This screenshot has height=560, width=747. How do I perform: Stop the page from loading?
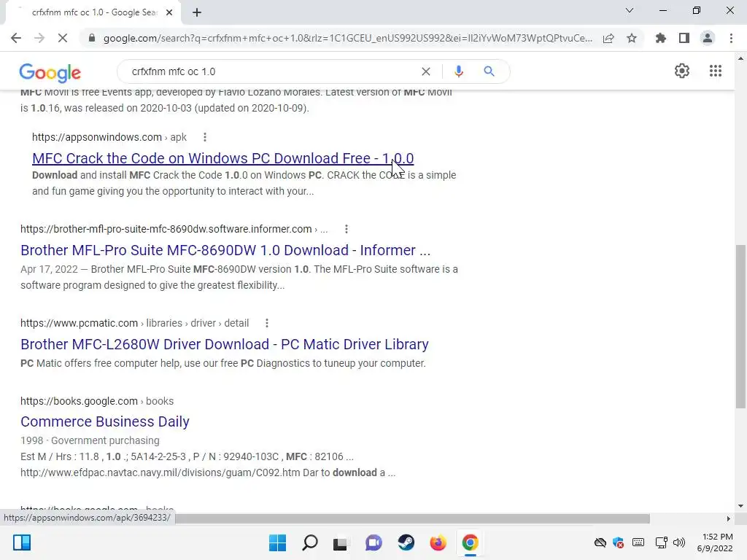coord(63,38)
